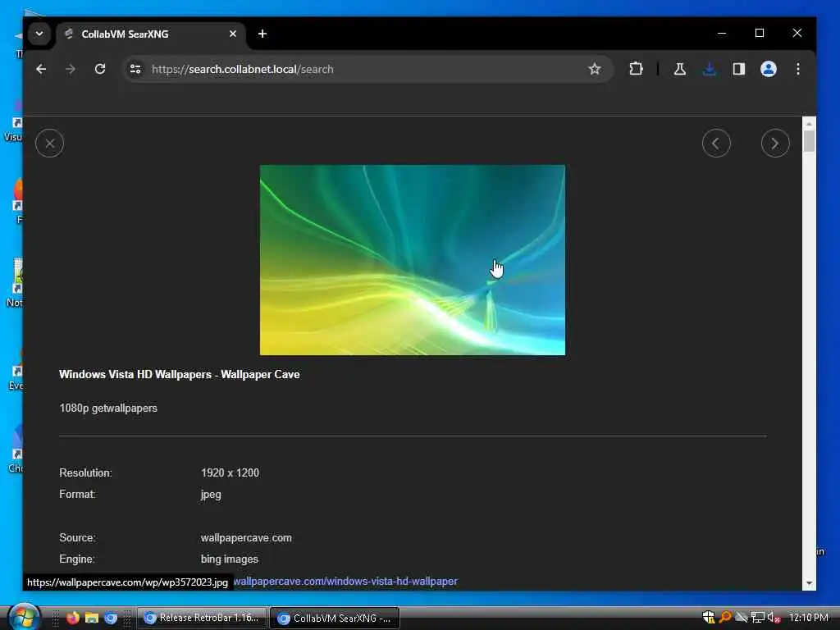Open a new browser tab
Image resolution: width=840 pixels, height=630 pixels.
[x=262, y=34]
